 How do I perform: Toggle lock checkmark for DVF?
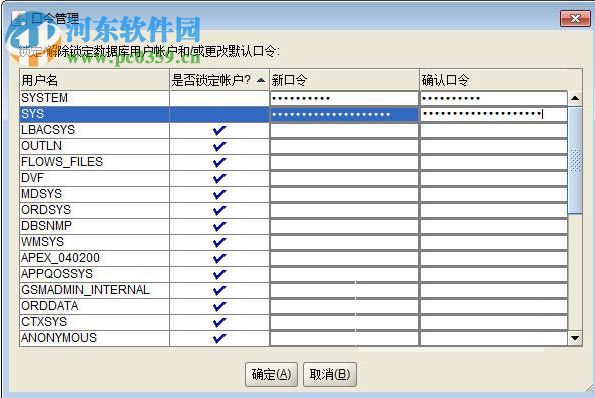coord(219,178)
